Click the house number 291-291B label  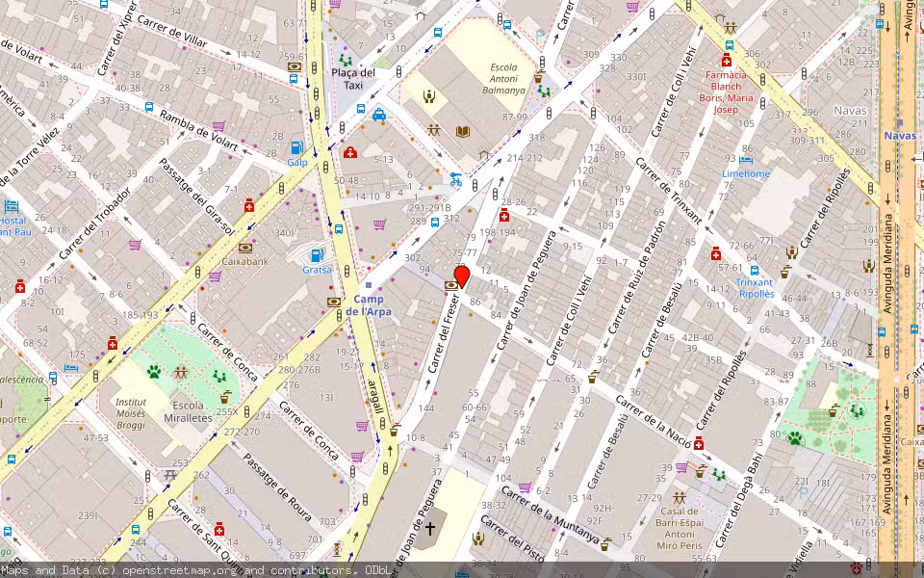click(429, 208)
